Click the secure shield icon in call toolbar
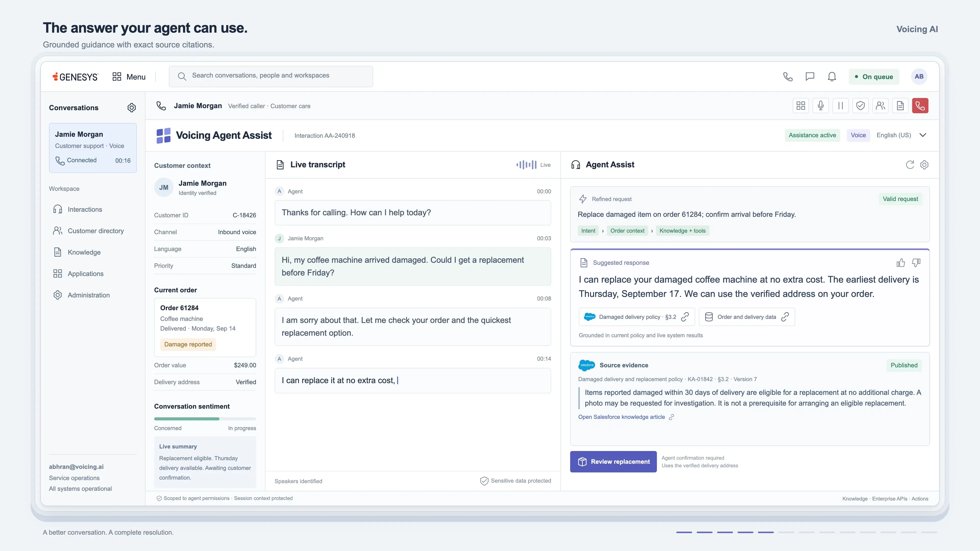 pyautogui.click(x=861, y=106)
